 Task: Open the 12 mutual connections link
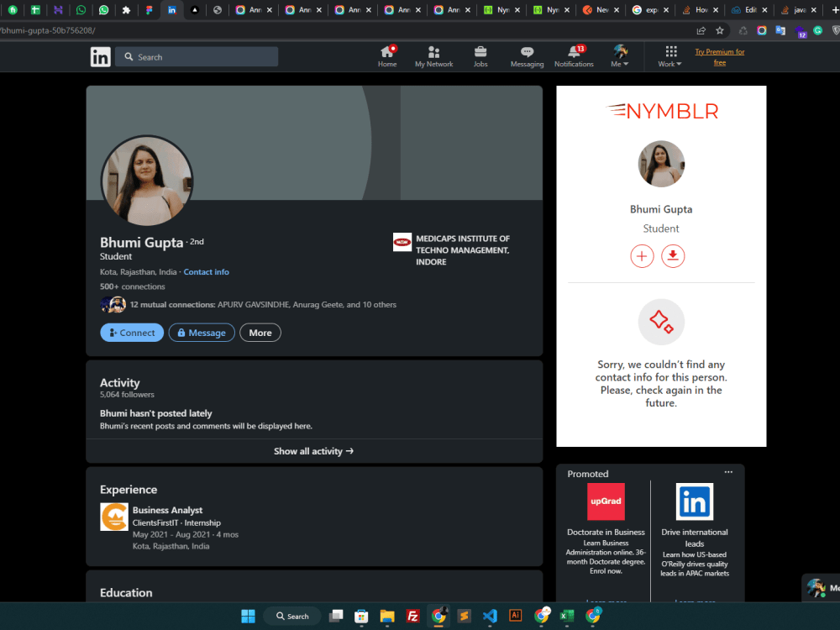click(263, 304)
